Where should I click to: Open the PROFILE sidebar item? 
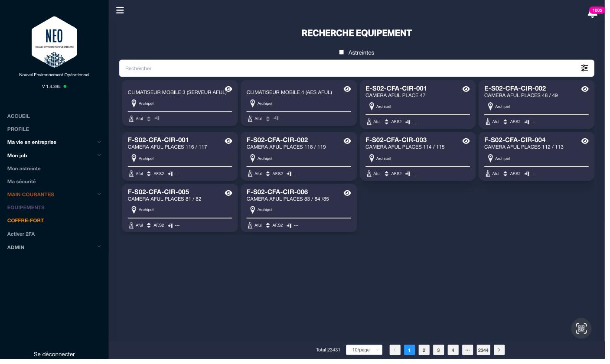coord(18,129)
